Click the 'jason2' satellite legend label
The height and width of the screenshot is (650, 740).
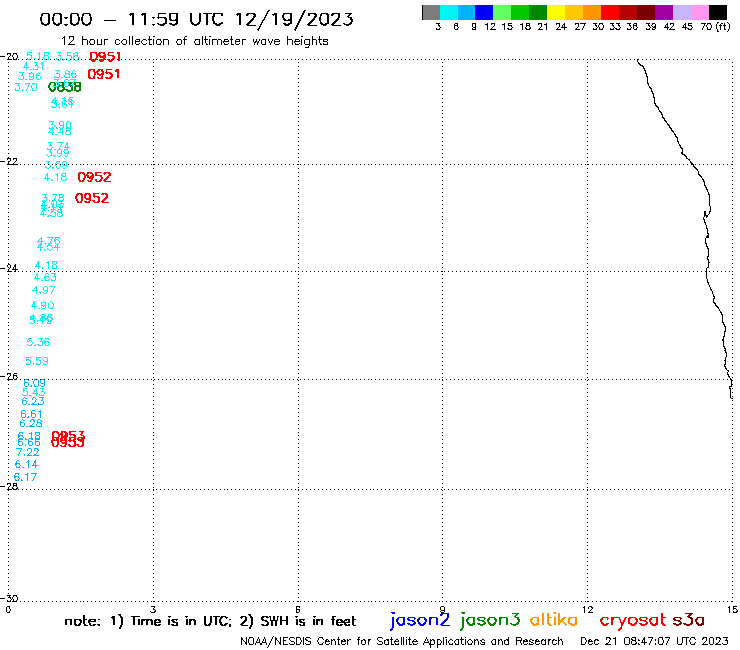pyautogui.click(x=420, y=621)
